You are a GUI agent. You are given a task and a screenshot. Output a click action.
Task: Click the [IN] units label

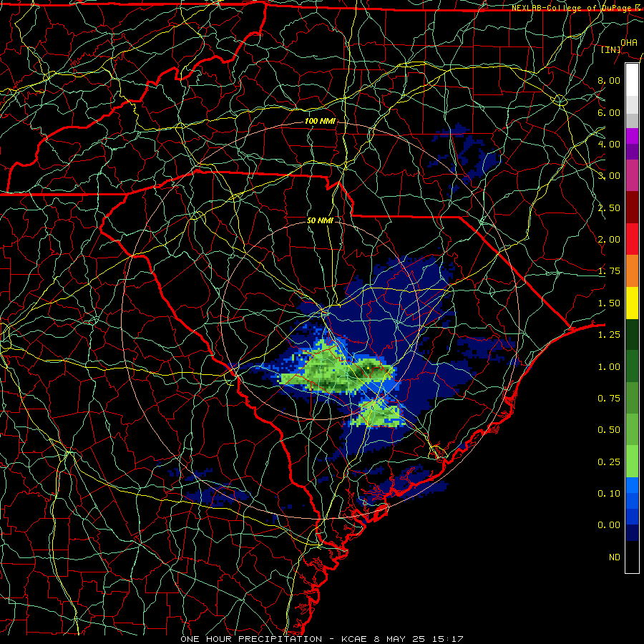click(611, 49)
